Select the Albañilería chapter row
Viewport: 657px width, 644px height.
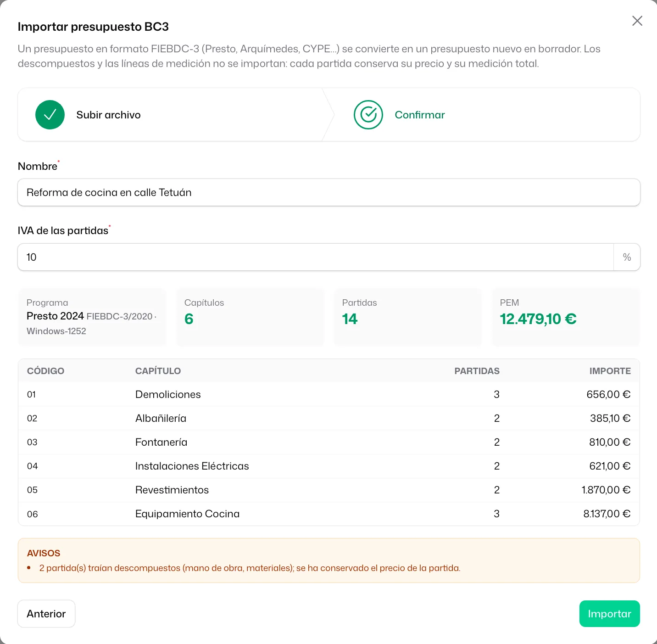[329, 418]
